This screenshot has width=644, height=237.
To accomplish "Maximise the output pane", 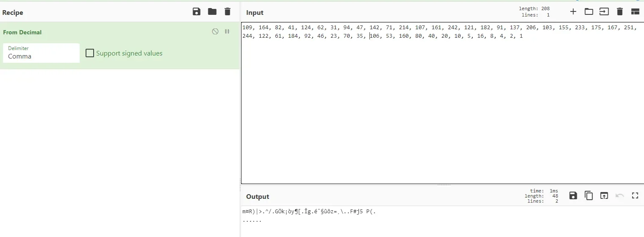I will click(635, 195).
